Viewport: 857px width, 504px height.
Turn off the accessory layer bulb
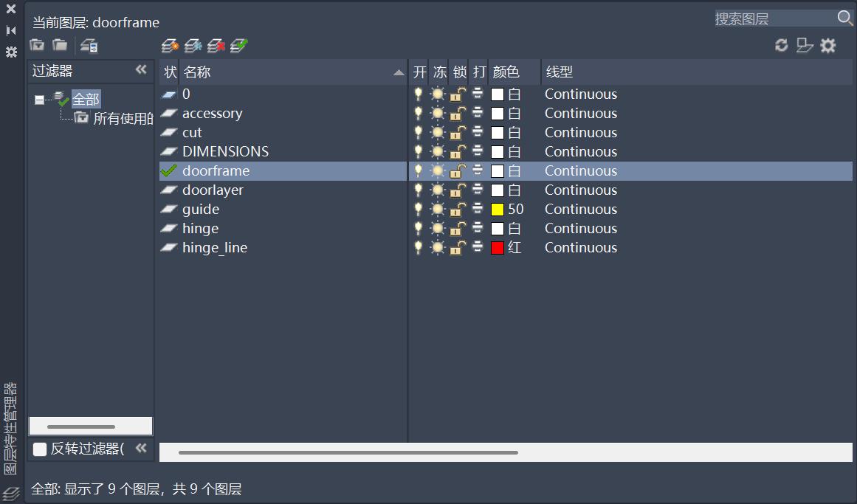click(x=418, y=113)
